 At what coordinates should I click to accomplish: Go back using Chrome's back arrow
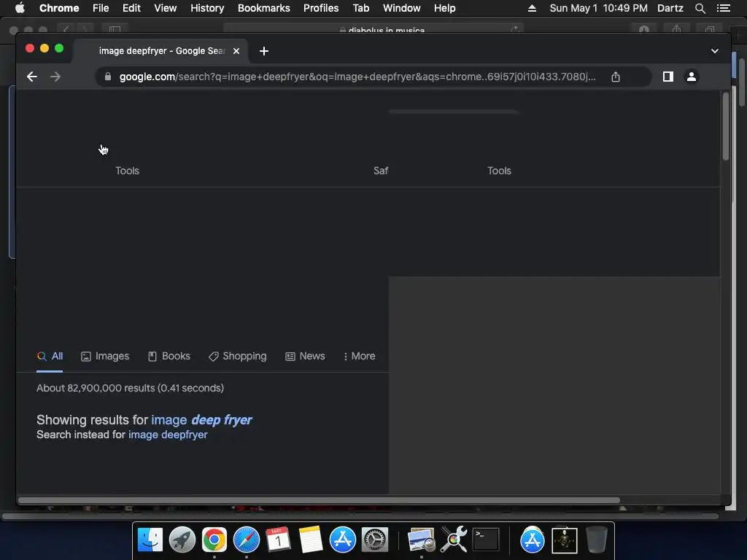point(32,77)
